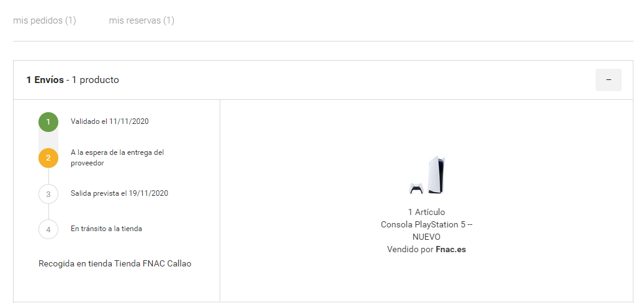The width and height of the screenshot is (644, 303).
Task: Click the "Vendido por" text
Action: click(410, 249)
